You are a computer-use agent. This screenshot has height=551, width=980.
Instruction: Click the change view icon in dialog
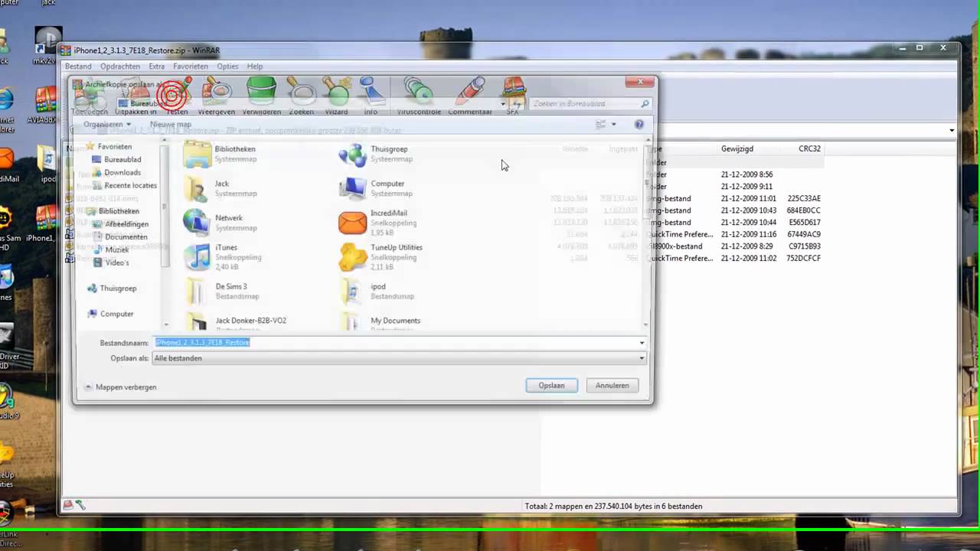tap(601, 124)
